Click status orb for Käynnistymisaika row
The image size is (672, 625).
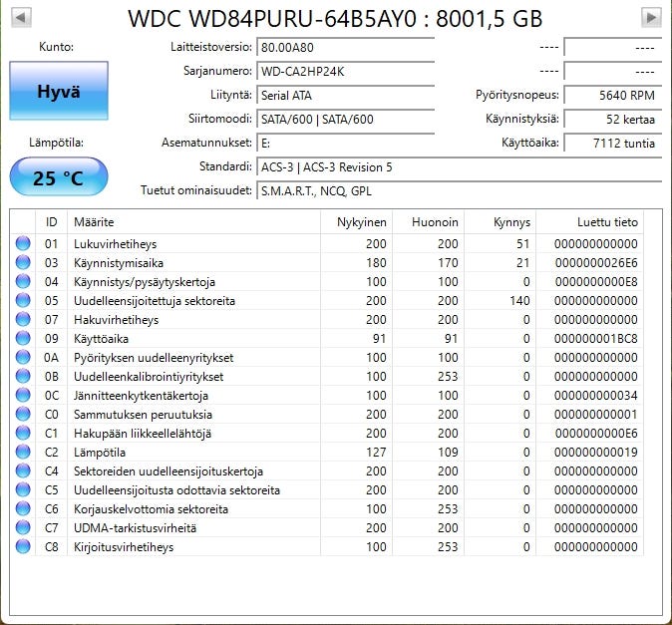click(x=23, y=262)
